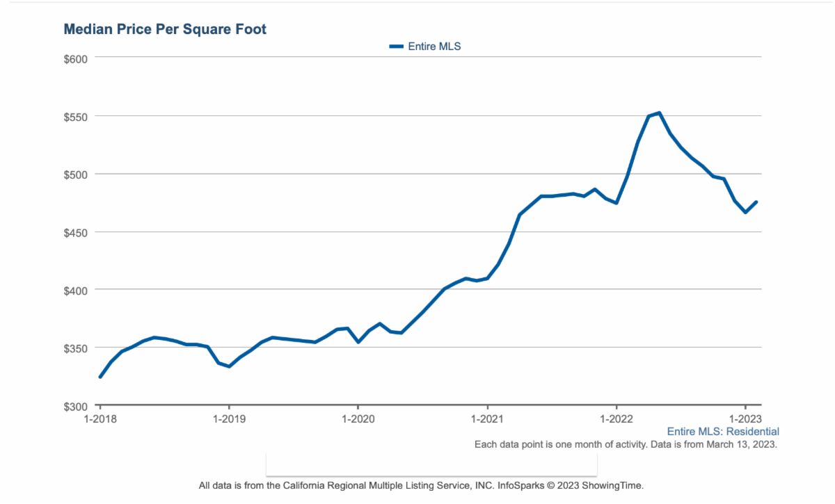Click the last data point on the line
The width and height of the screenshot is (835, 504).
(x=756, y=202)
